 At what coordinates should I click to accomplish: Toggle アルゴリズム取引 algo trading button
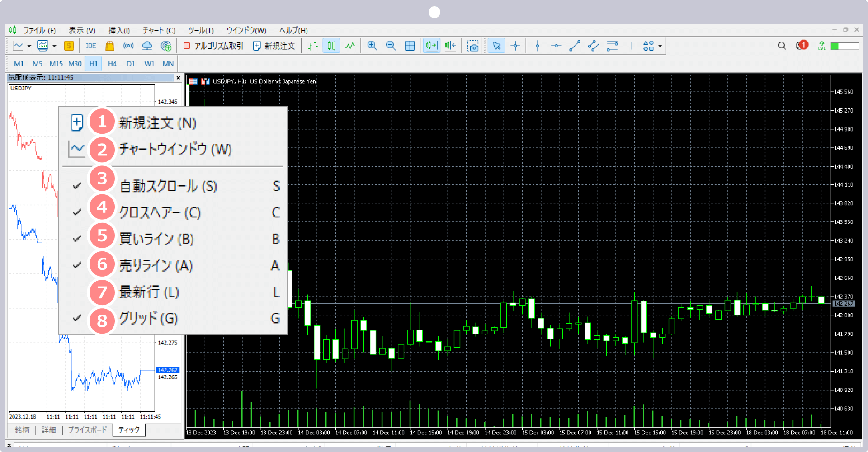click(x=213, y=46)
